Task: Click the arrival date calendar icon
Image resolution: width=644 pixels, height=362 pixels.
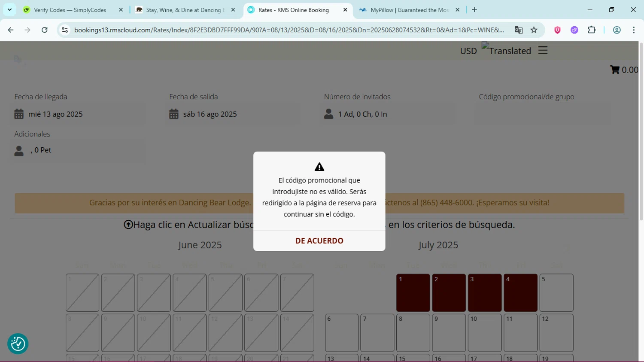Action: tap(19, 114)
